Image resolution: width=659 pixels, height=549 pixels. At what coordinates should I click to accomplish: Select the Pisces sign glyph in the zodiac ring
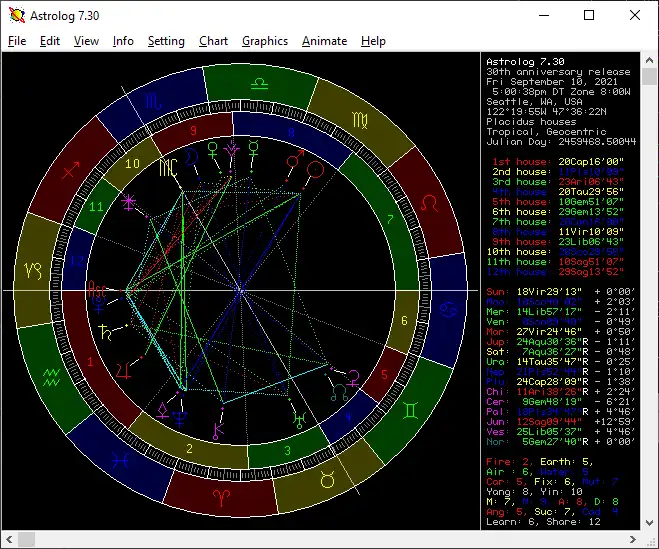click(x=121, y=461)
